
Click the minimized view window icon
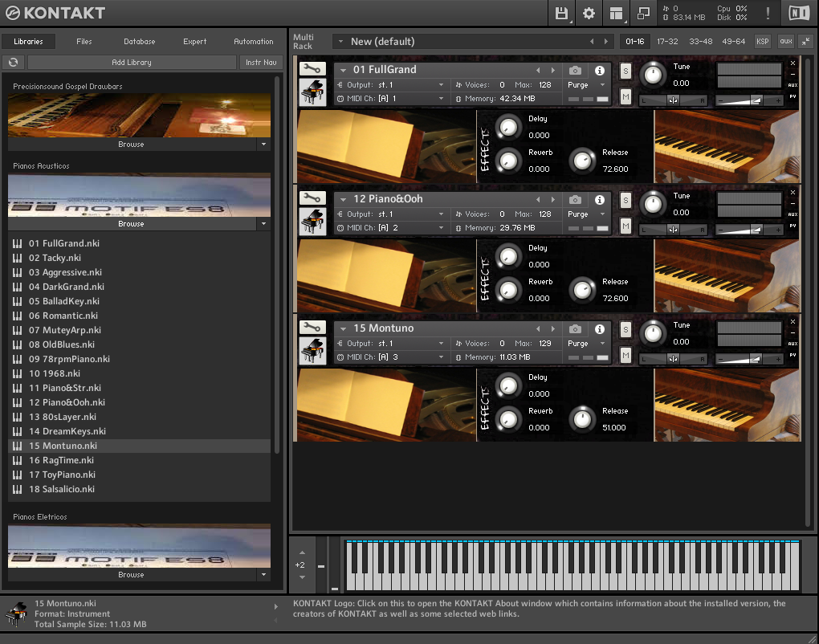[x=643, y=13]
